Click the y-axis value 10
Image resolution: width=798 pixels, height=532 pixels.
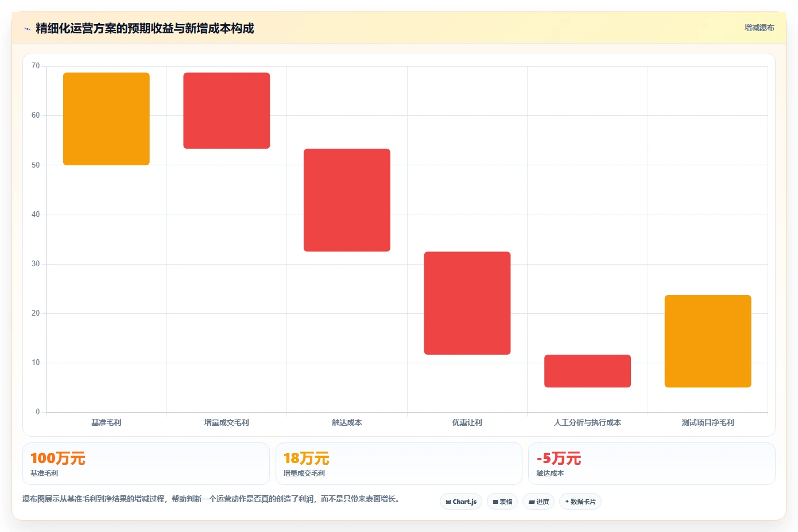coord(36,363)
